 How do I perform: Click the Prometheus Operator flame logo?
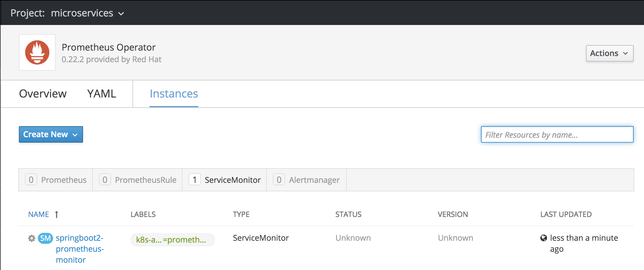click(x=37, y=52)
